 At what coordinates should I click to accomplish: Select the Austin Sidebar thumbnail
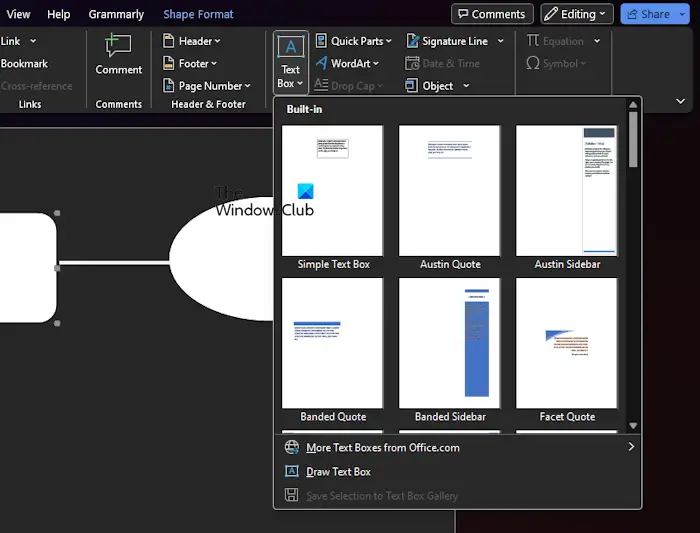(567, 191)
